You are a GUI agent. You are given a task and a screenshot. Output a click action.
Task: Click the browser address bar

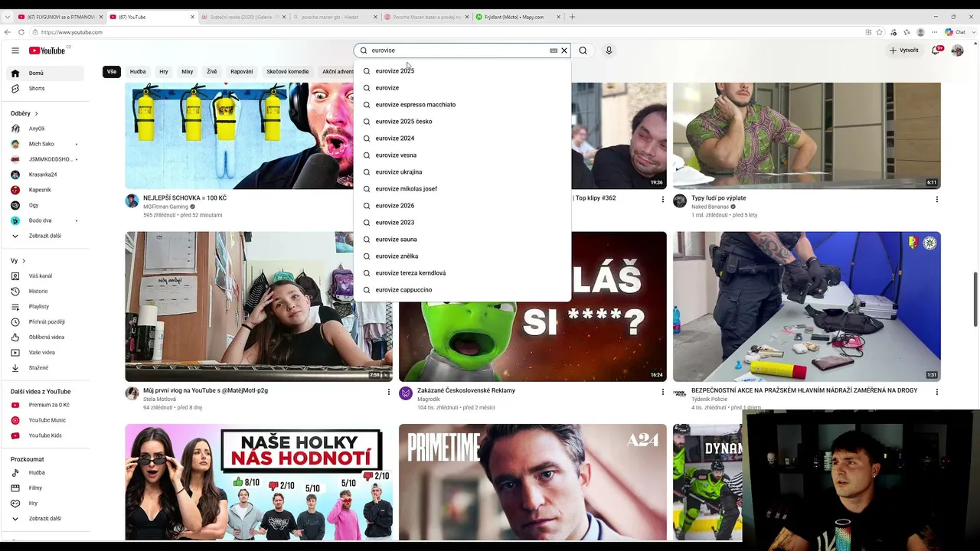pos(448,32)
